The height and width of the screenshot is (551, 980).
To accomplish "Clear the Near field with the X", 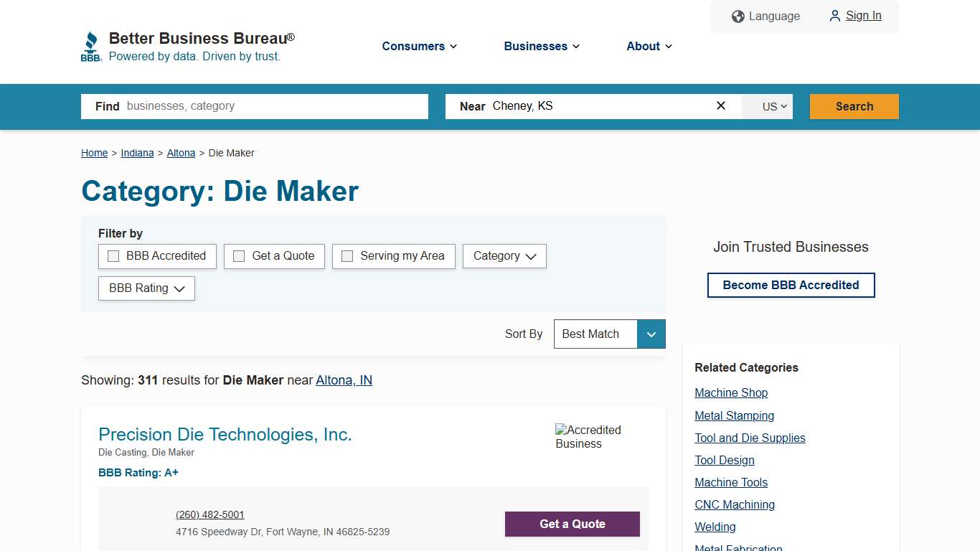I will tap(720, 105).
